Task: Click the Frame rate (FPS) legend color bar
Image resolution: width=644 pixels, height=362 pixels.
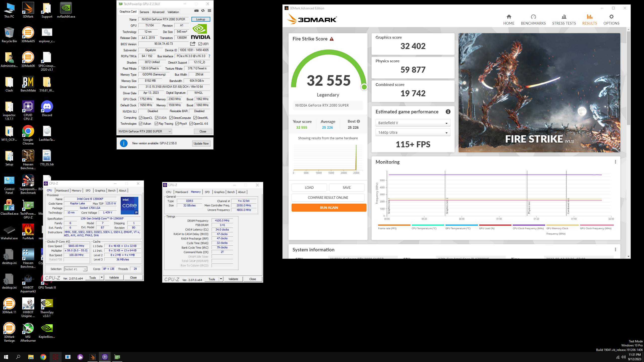Action: click(394, 225)
